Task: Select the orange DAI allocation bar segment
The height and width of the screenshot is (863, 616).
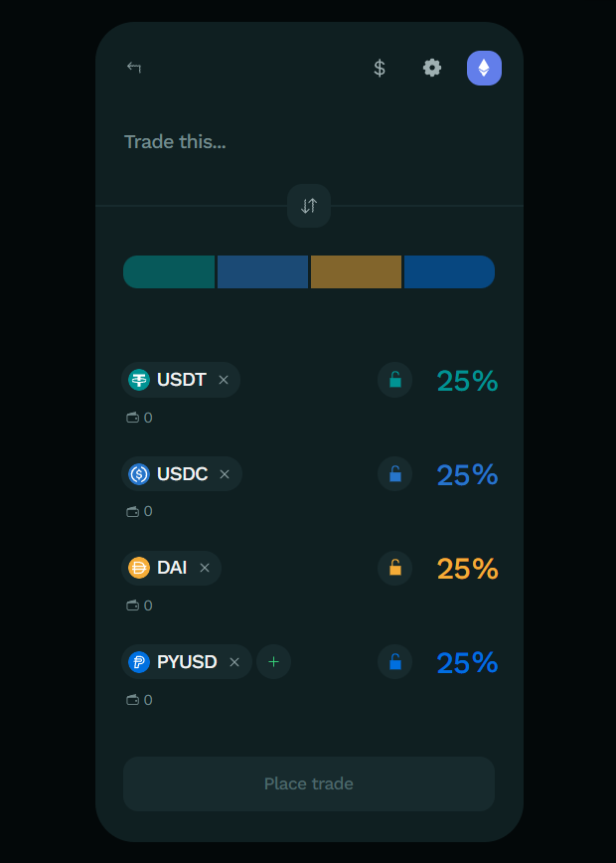Action: [x=356, y=271]
